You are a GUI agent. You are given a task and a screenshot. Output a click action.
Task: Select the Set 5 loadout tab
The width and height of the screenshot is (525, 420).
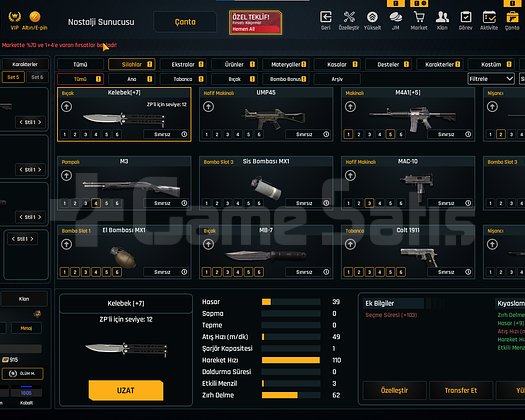[x=13, y=77]
